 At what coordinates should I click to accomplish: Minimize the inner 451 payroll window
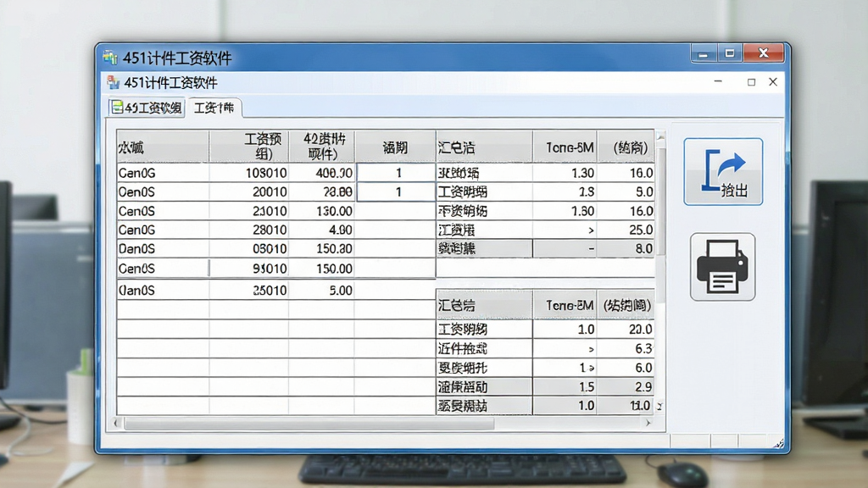(718, 82)
